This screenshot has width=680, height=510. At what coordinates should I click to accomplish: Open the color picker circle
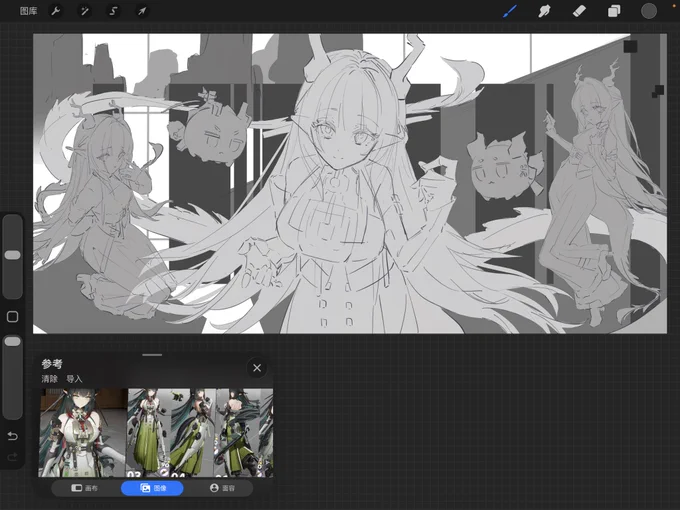[649, 11]
